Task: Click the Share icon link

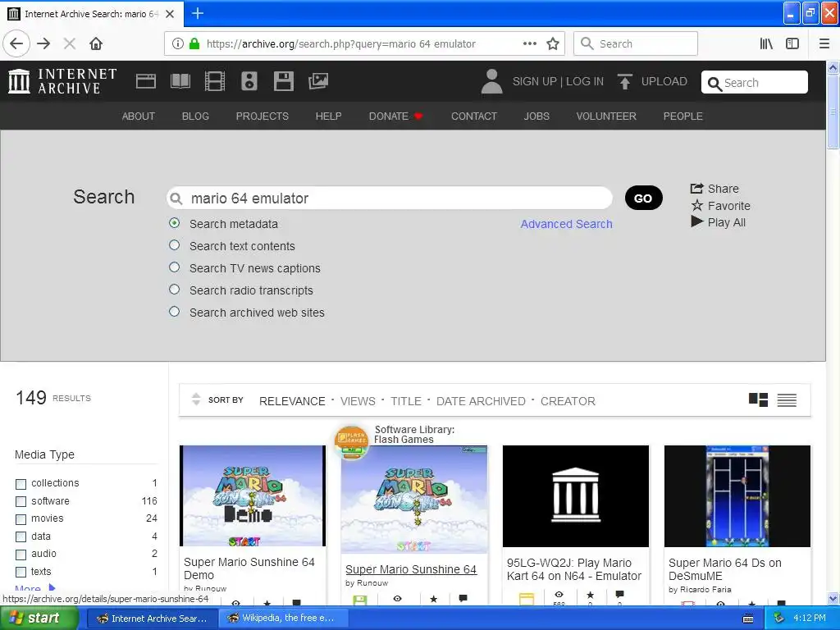Action: click(714, 189)
